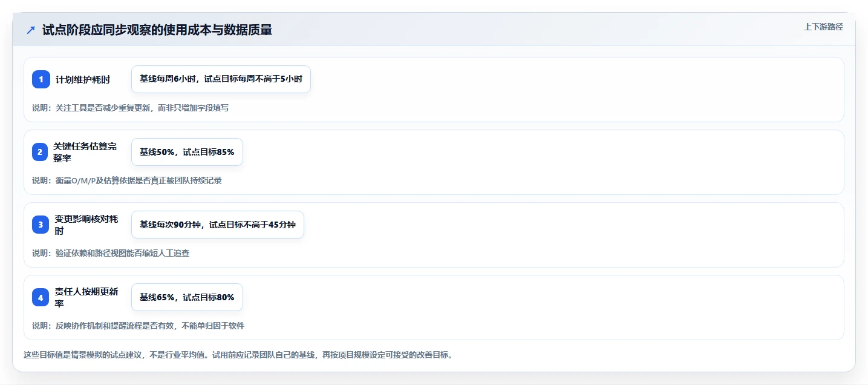
Task: Click the 基线50%，试点目标85% pill
Action: 187,152
